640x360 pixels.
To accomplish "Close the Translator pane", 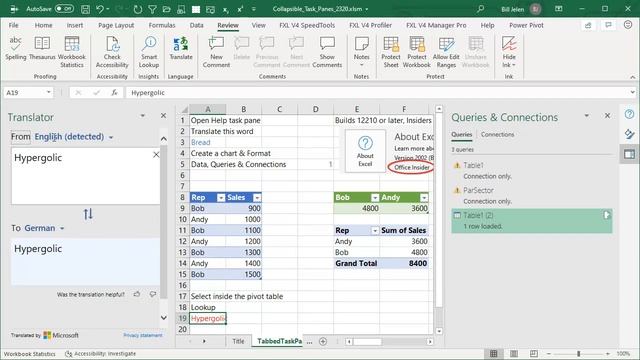I will [163, 116].
